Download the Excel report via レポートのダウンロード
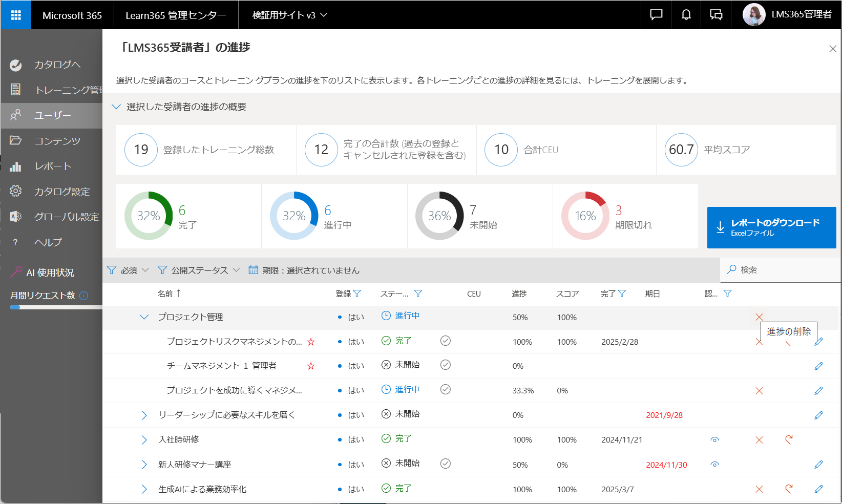This screenshot has width=842, height=504. pyautogui.click(x=771, y=227)
